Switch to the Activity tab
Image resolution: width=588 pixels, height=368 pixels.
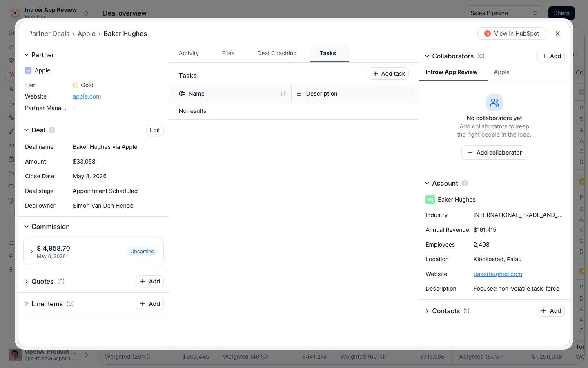coord(189,53)
